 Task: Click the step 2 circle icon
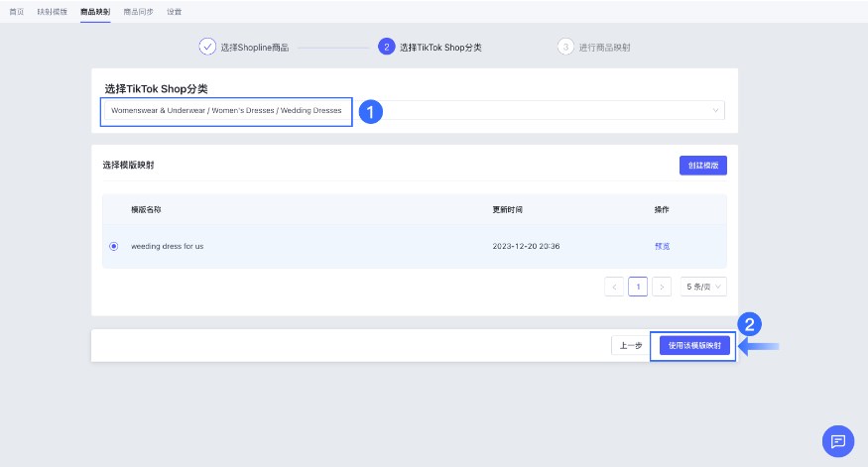coord(386,47)
